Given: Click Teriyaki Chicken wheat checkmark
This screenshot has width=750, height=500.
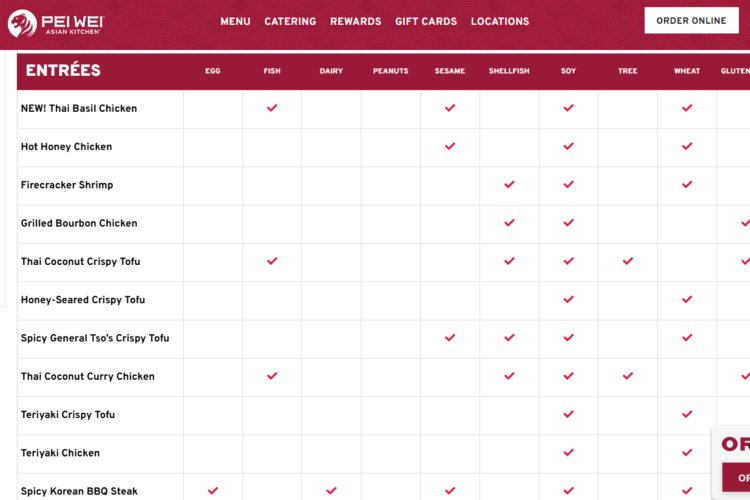Looking at the screenshot, I should 687,453.
